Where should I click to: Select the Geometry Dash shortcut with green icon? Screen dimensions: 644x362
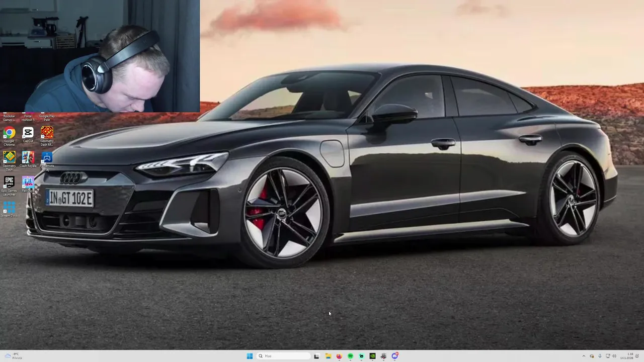pos(9,161)
